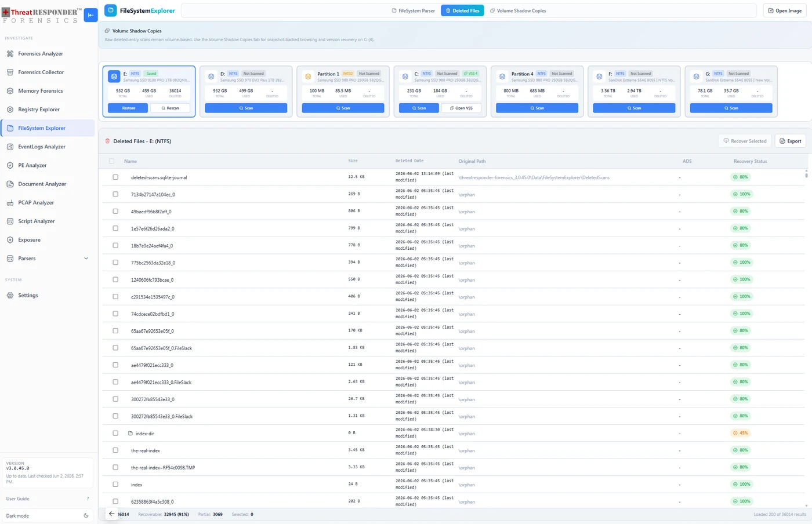Screen dimensions: 812x524
Task: Click the E: drive disk icon
Action: pyautogui.click(x=114, y=76)
